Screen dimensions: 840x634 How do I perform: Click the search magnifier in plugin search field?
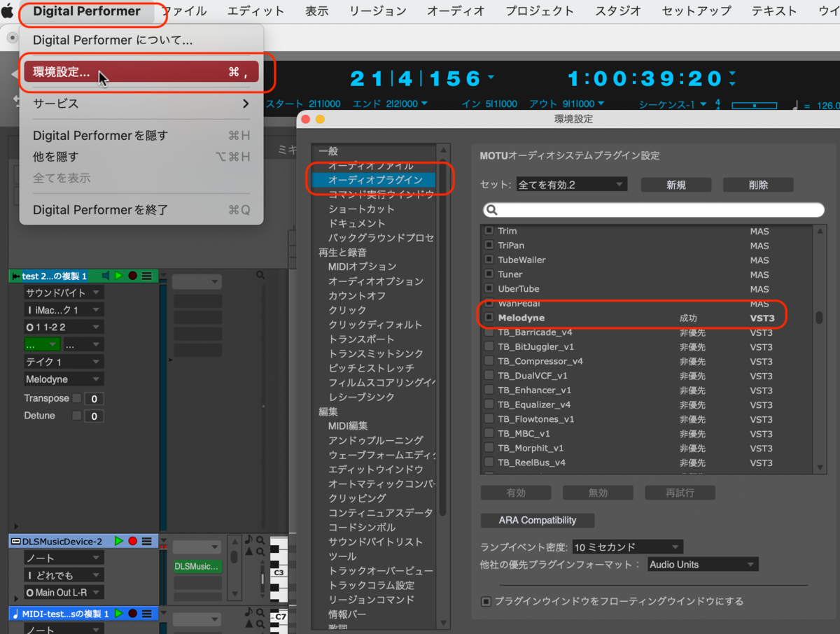(491, 210)
